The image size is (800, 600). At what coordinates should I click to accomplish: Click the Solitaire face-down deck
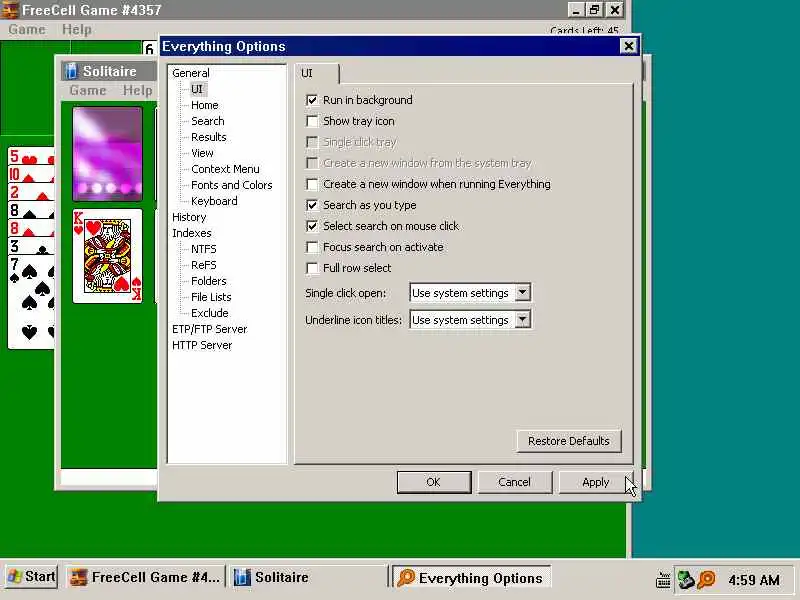coord(108,154)
